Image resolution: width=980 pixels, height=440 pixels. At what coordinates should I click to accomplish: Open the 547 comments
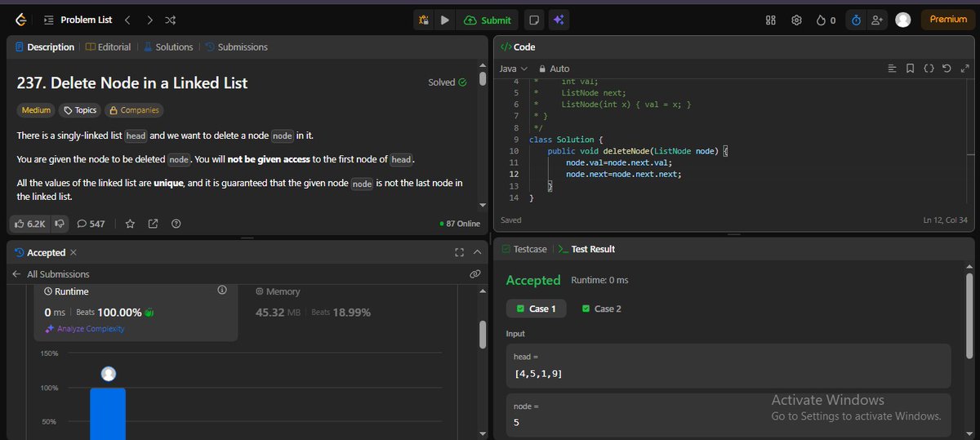coord(91,224)
